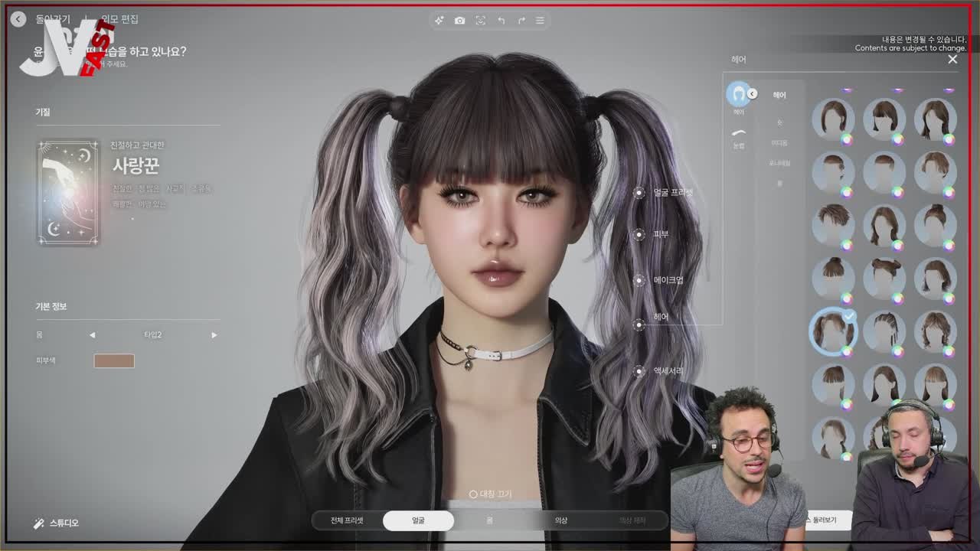Select the 눈썹 eyebrow category icon

pos(739,133)
